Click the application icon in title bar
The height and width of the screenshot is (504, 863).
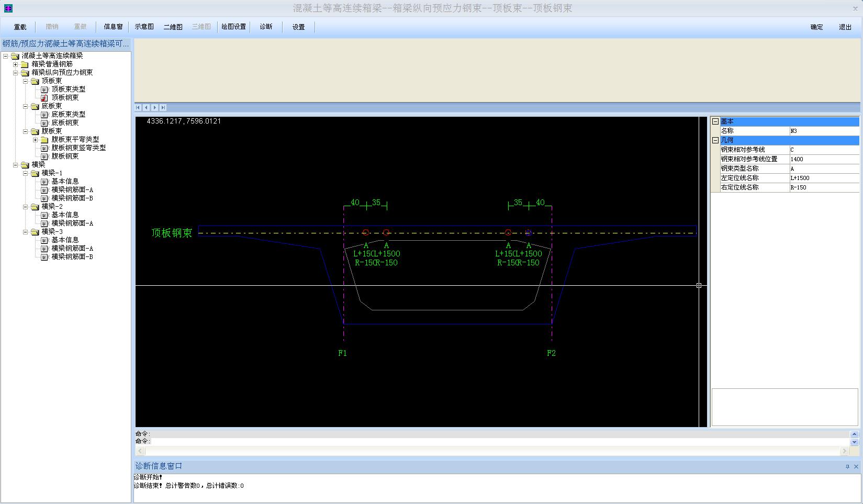(x=8, y=8)
